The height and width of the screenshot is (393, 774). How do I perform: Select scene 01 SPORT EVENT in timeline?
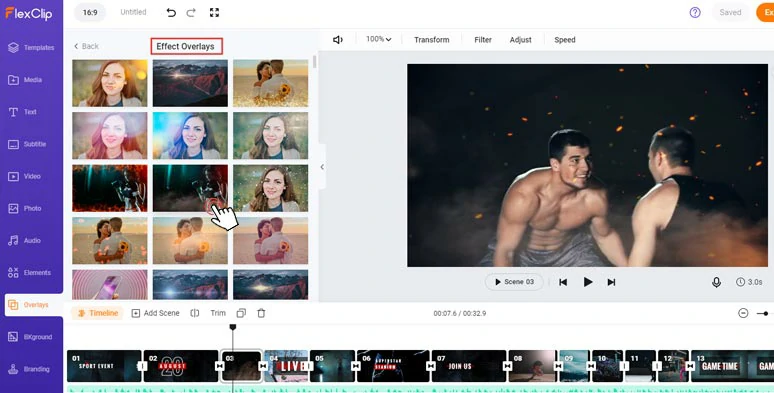(104, 366)
